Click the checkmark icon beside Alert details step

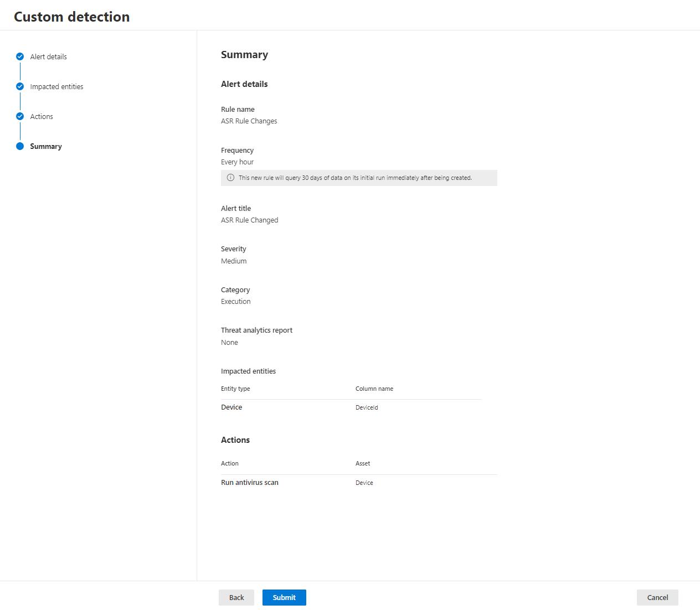point(20,56)
